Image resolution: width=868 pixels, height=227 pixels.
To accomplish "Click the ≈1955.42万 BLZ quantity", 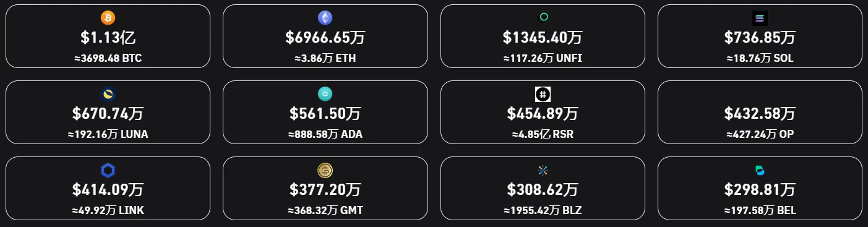I will [543, 210].
